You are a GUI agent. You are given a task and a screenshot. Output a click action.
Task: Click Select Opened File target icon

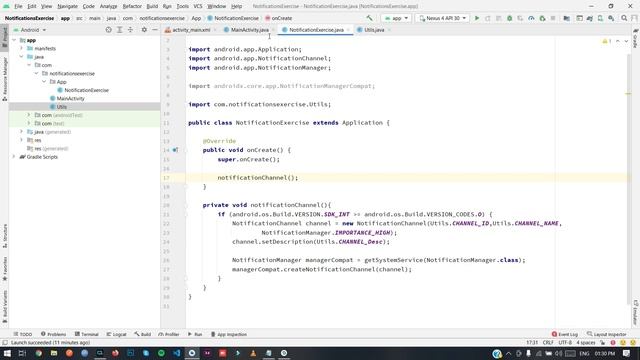pos(108,30)
